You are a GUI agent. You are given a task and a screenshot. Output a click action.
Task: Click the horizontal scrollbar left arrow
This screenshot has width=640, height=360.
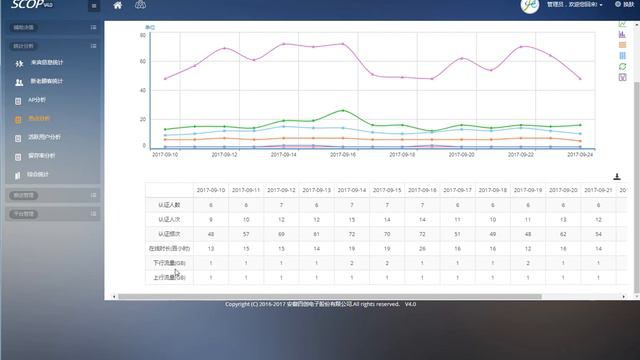pos(114,297)
